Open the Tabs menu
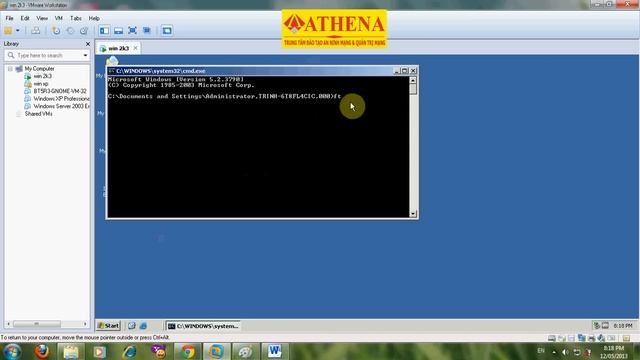 76,18
